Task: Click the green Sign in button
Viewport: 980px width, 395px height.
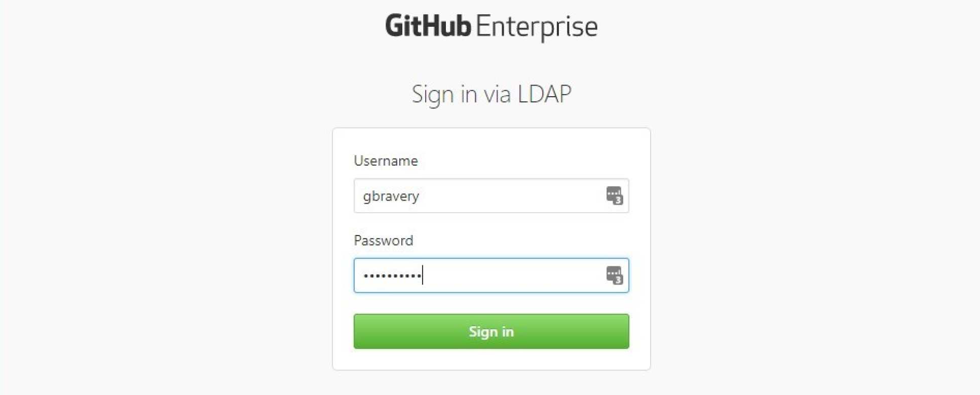Action: coord(491,331)
